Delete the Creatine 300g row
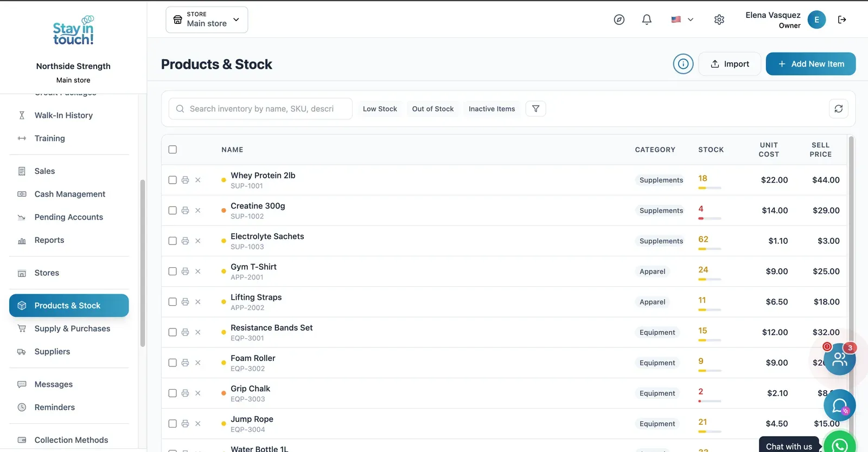This screenshot has height=452, width=868. [198, 210]
